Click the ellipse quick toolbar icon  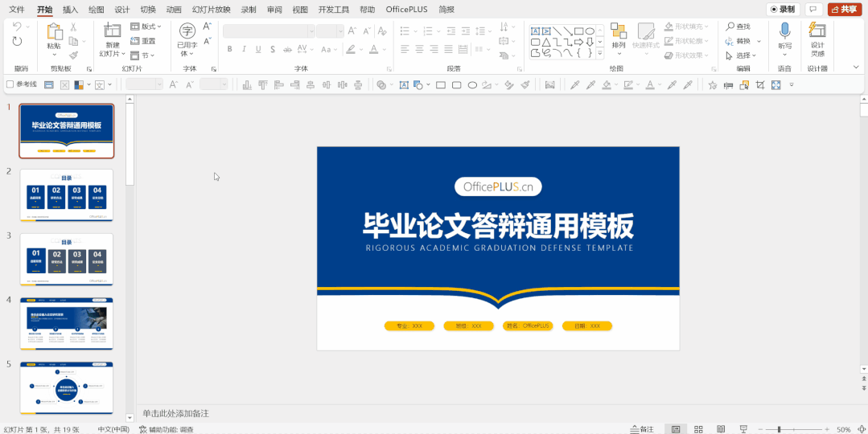[x=472, y=84]
